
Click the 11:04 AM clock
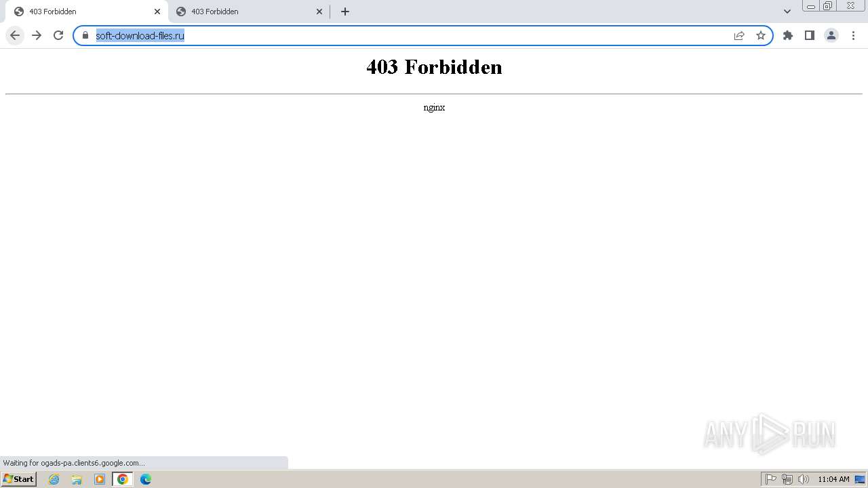point(833,479)
